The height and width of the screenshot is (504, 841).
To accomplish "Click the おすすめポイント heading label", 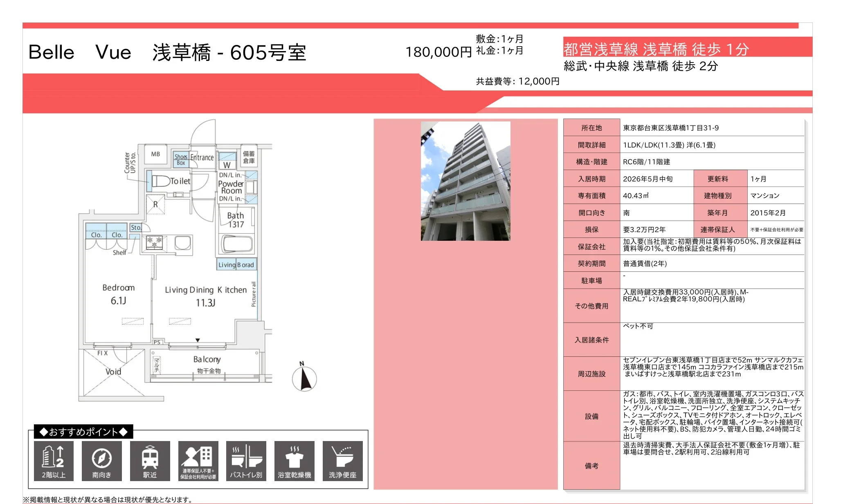I will [x=83, y=432].
